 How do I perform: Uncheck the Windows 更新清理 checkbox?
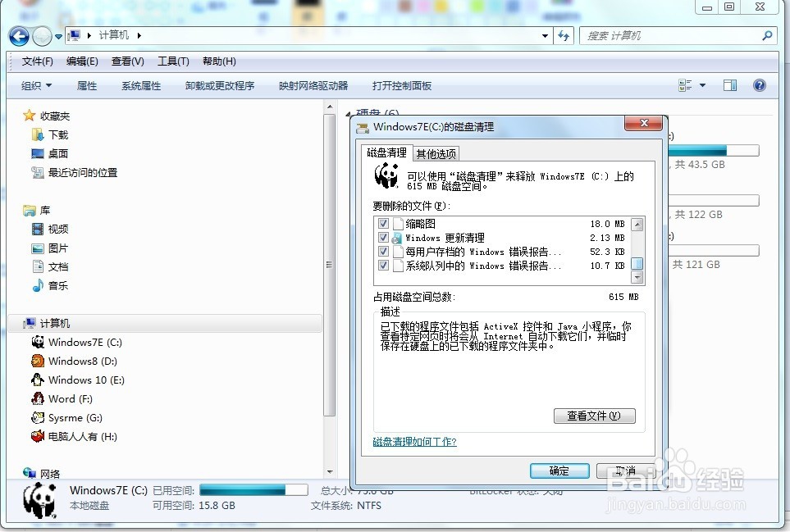coord(383,238)
